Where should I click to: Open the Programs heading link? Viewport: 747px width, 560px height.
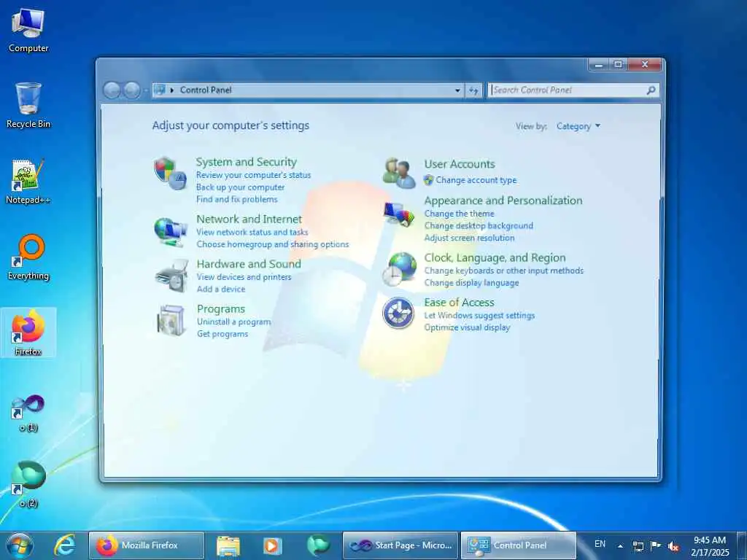(x=221, y=309)
